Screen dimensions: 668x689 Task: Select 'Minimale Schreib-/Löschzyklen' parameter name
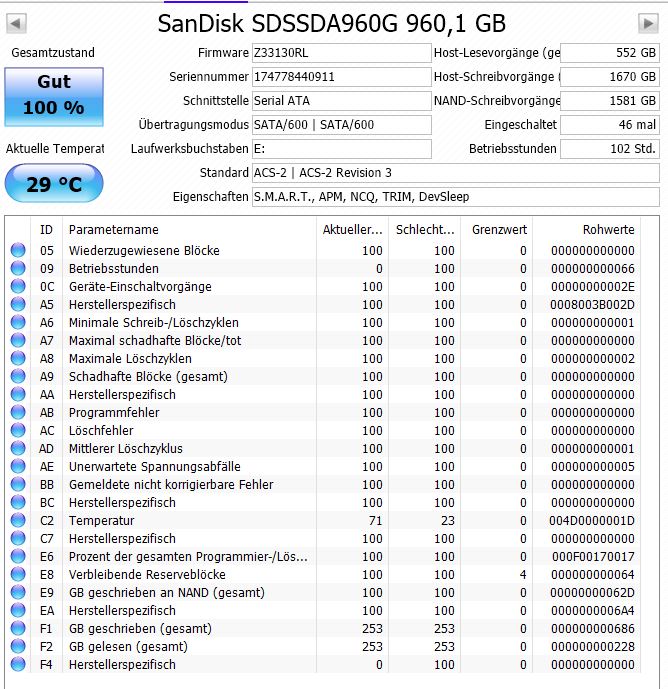pos(154,323)
